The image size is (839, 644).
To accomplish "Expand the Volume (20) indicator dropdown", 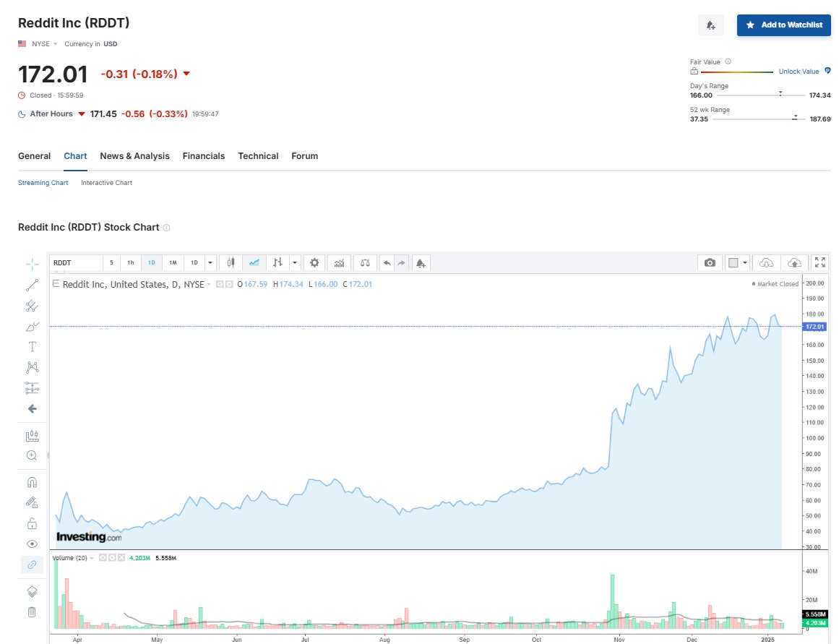I will pyautogui.click(x=92, y=558).
